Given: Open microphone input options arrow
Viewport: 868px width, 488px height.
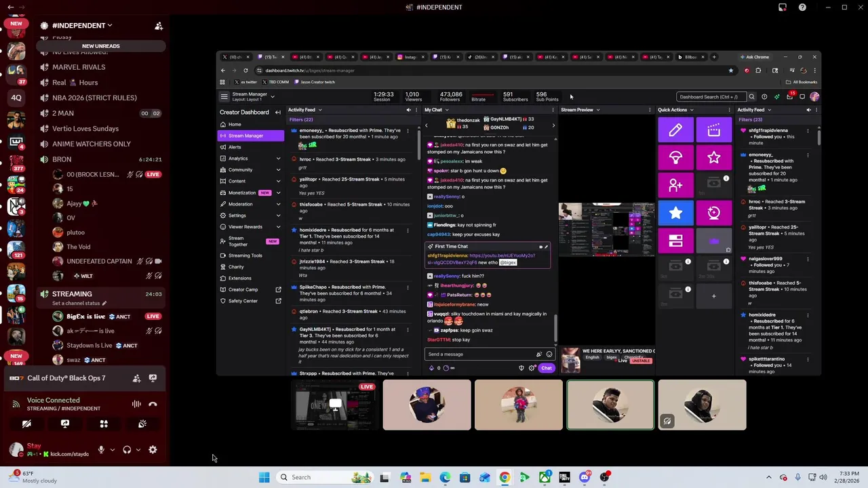Looking at the screenshot, I should pos(112,449).
